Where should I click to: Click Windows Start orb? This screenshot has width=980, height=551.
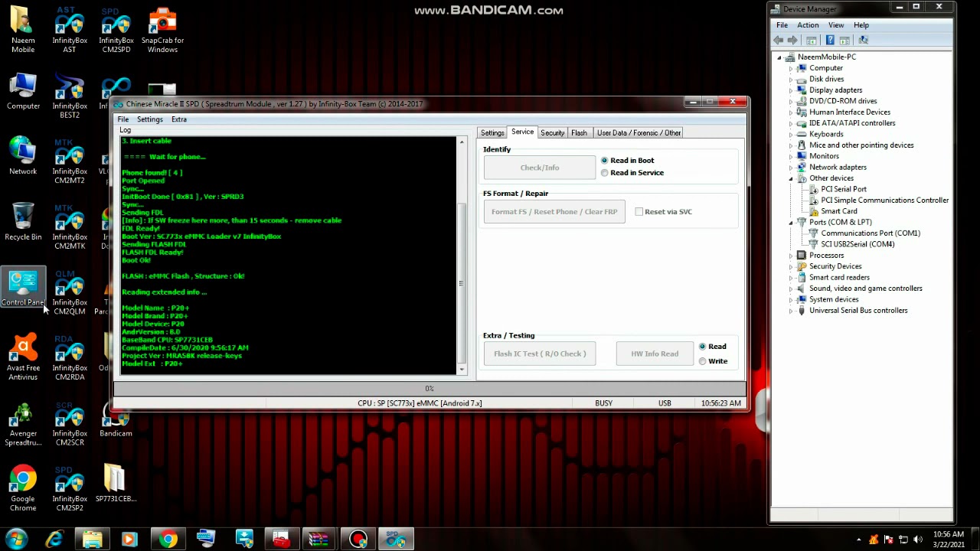click(x=16, y=540)
